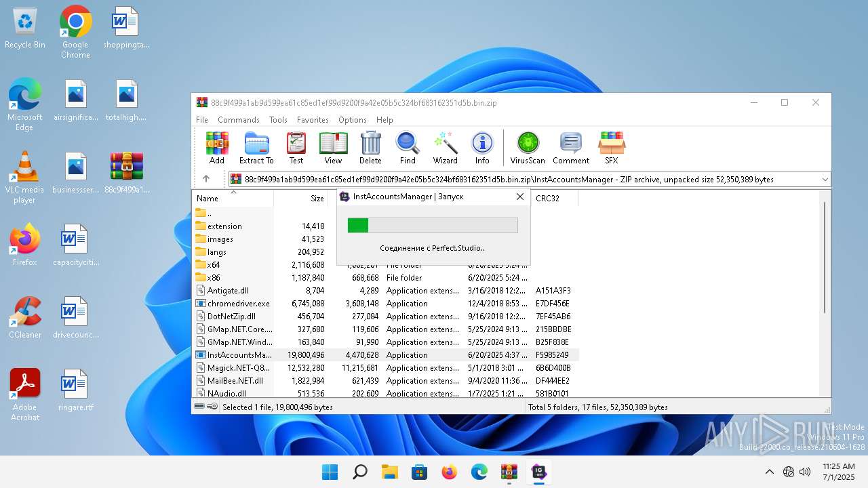Select the x86 folder
The image size is (868, 488).
tap(387, 277)
